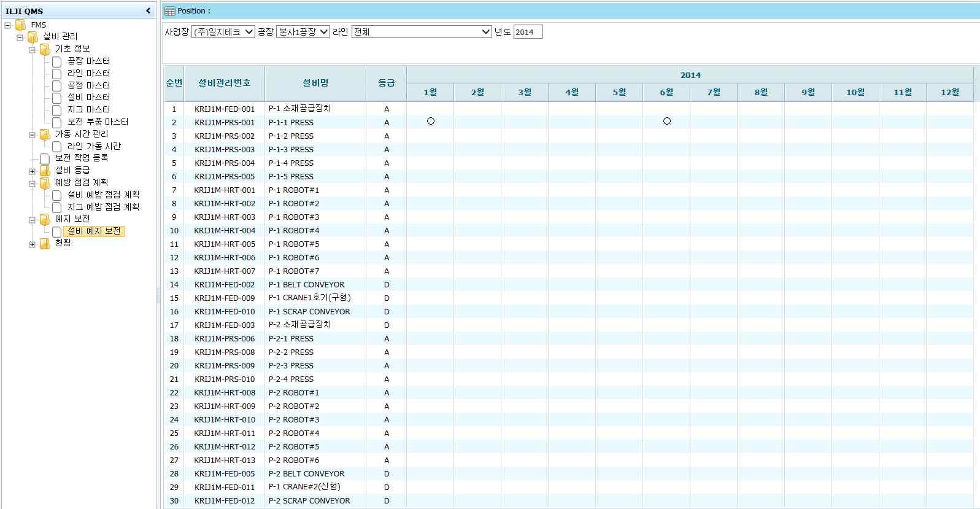Click the 현황 folder icon
The width and height of the screenshot is (980, 509).
(45, 244)
